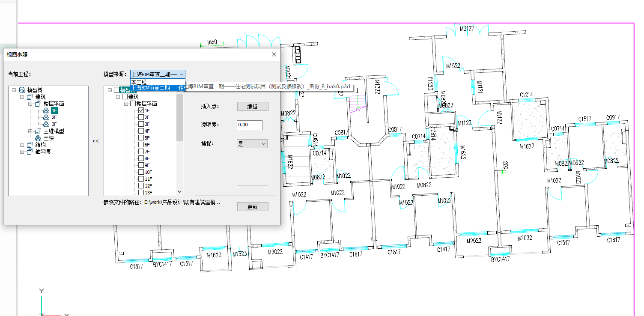The width and height of the screenshot is (644, 316).
Task: Tick the 楼层平面 checkbox in reference tree
Action: 133,104
